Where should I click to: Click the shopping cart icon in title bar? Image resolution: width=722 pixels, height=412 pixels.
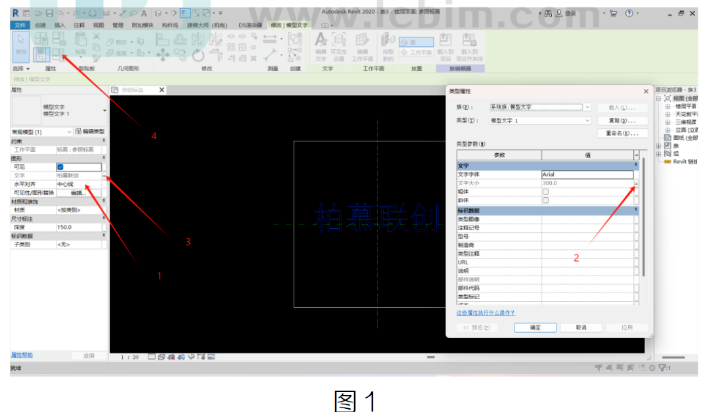[613, 13]
